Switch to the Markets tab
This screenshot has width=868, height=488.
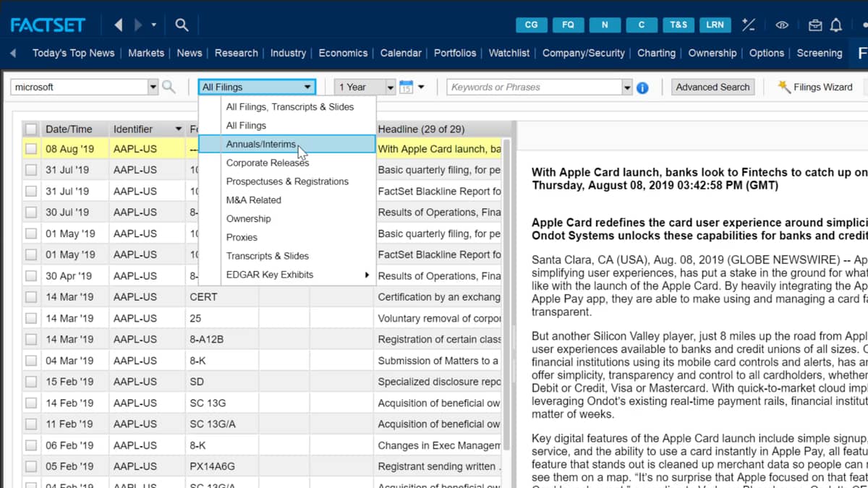click(x=146, y=53)
